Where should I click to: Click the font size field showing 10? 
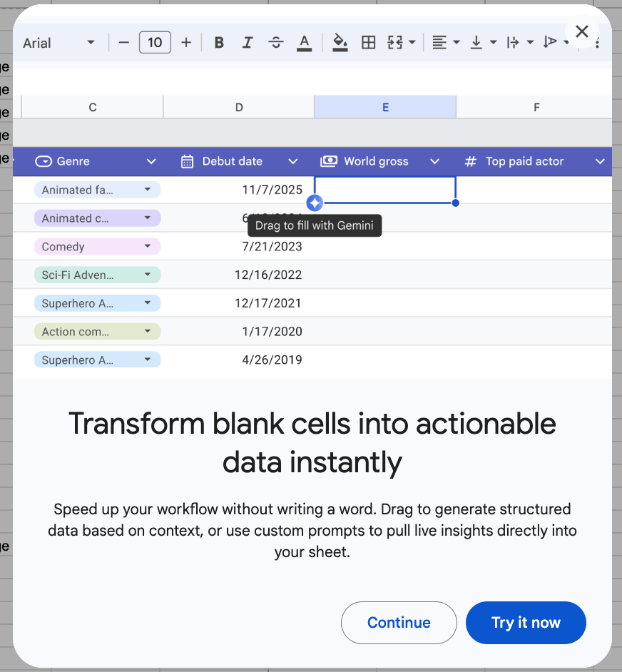[155, 42]
